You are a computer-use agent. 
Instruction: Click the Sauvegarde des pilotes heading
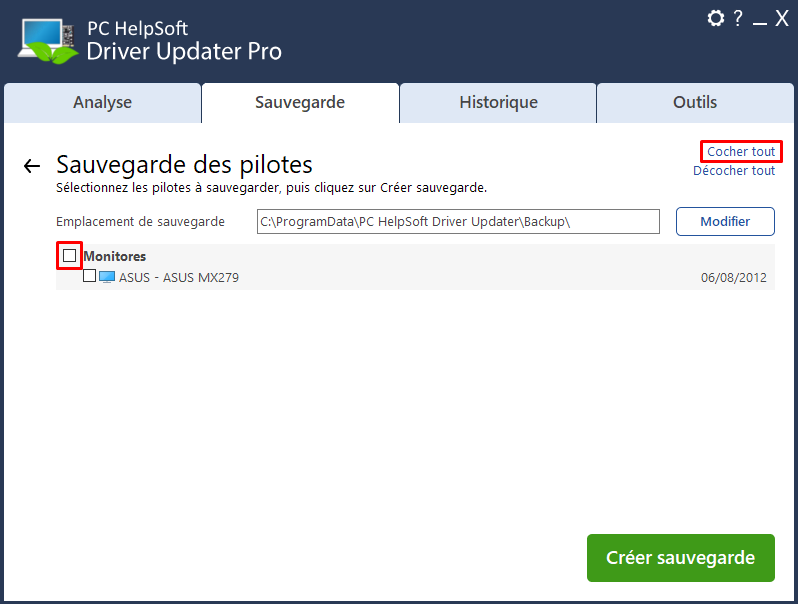click(x=184, y=165)
